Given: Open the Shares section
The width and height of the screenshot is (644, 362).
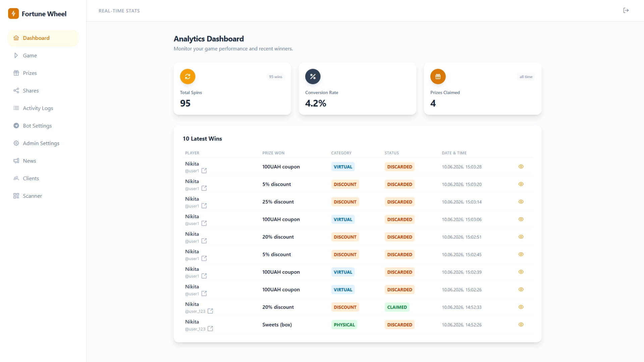Looking at the screenshot, I should pyautogui.click(x=43, y=90).
